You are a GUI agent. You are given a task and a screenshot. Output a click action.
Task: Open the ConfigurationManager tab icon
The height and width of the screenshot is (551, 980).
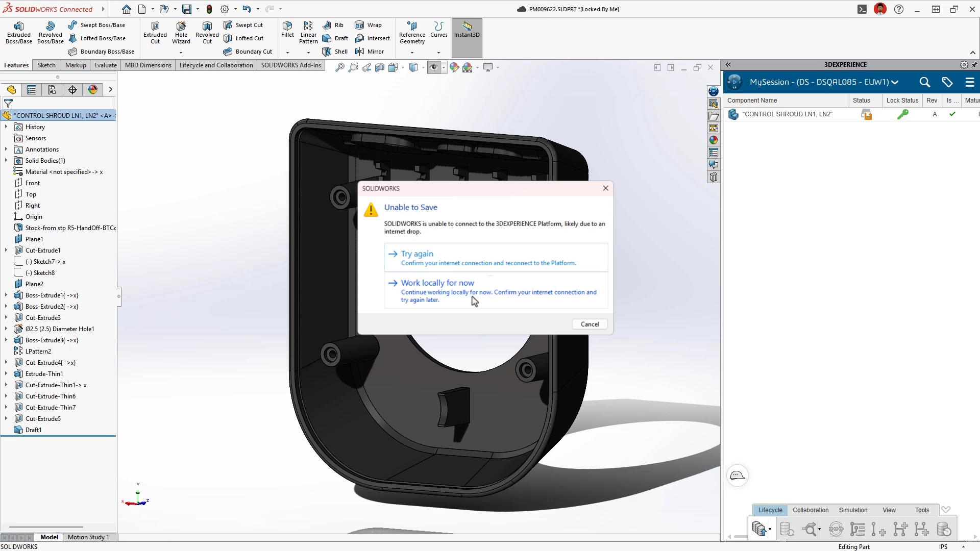coord(52,90)
